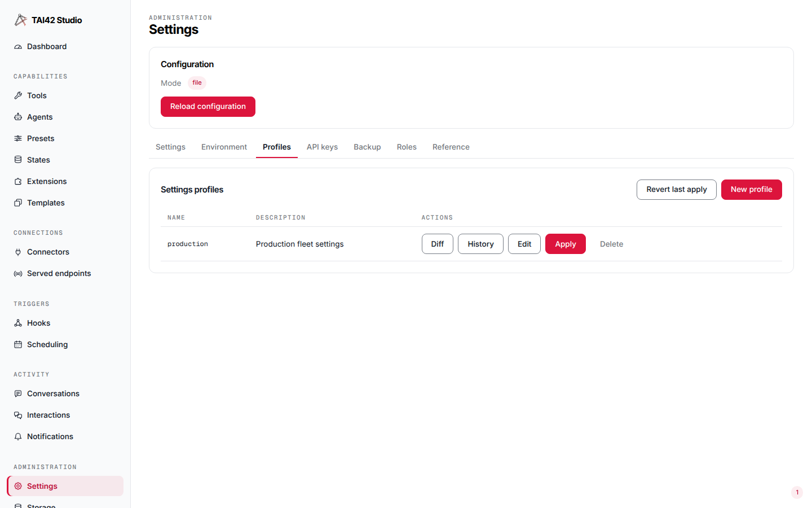Navigate to Served endpoints
The height and width of the screenshot is (508, 812).
click(65, 274)
